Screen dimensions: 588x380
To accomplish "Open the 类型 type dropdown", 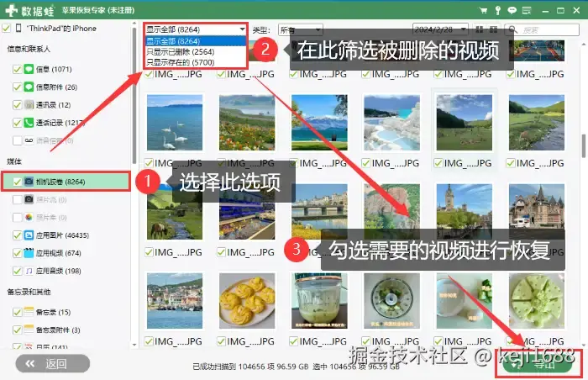I will tap(301, 29).
